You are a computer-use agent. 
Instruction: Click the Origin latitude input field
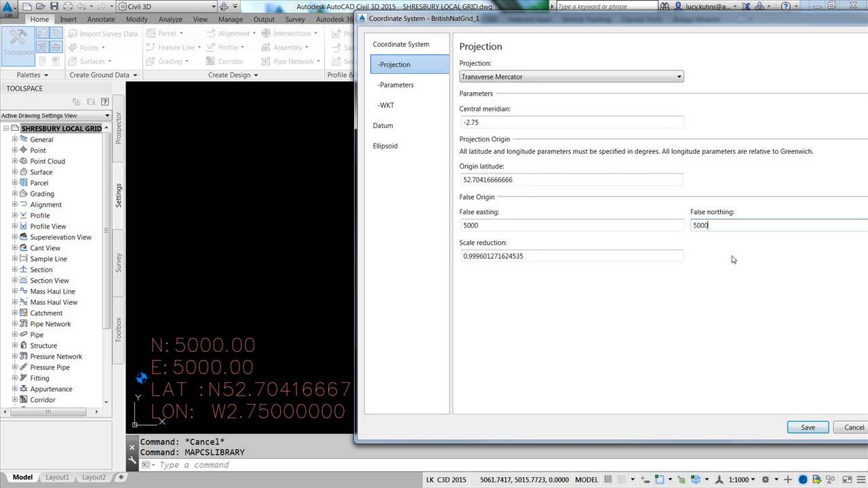tap(571, 180)
